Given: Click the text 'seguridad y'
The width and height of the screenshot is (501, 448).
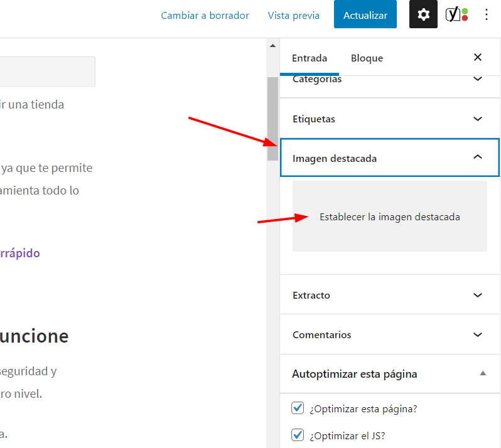Looking at the screenshot, I should pos(28,371).
